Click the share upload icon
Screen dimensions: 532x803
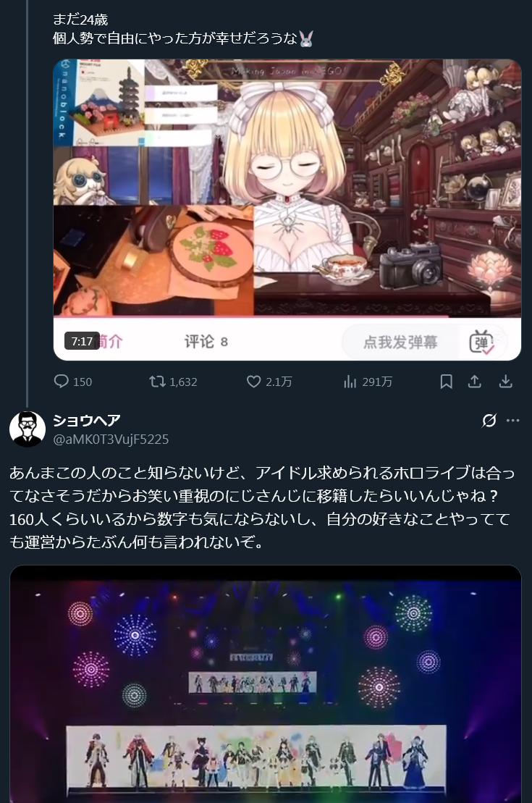tap(475, 381)
